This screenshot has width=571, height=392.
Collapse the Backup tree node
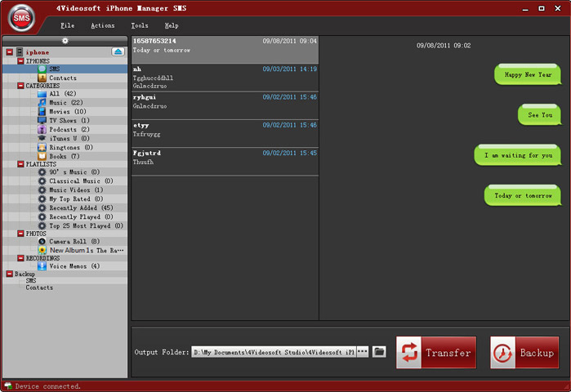9,274
